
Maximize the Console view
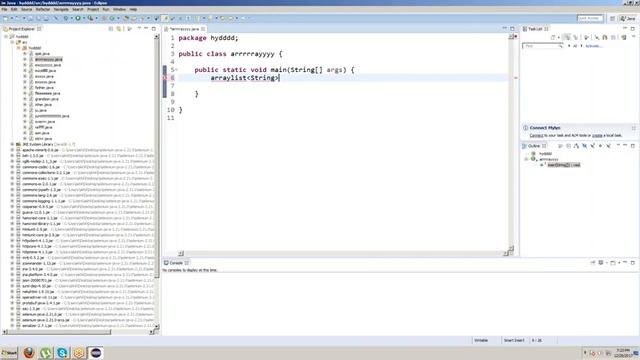coord(633,262)
